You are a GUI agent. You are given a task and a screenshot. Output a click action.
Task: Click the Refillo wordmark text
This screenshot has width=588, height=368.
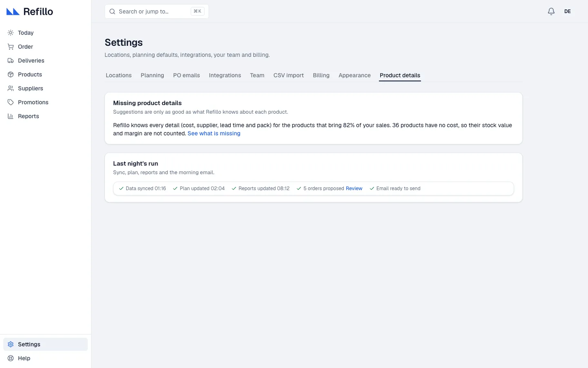point(38,11)
